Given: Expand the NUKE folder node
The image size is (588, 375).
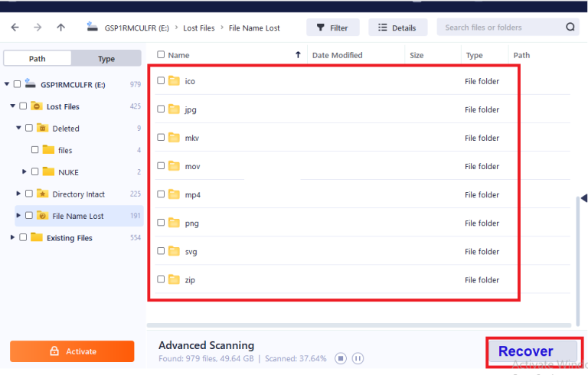Looking at the screenshot, I should (x=24, y=172).
